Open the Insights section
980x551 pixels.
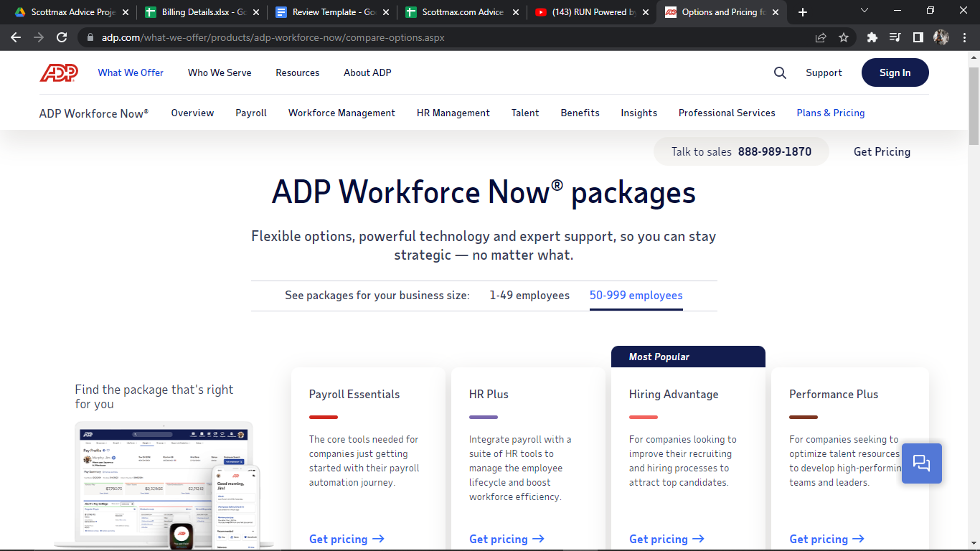coord(639,113)
